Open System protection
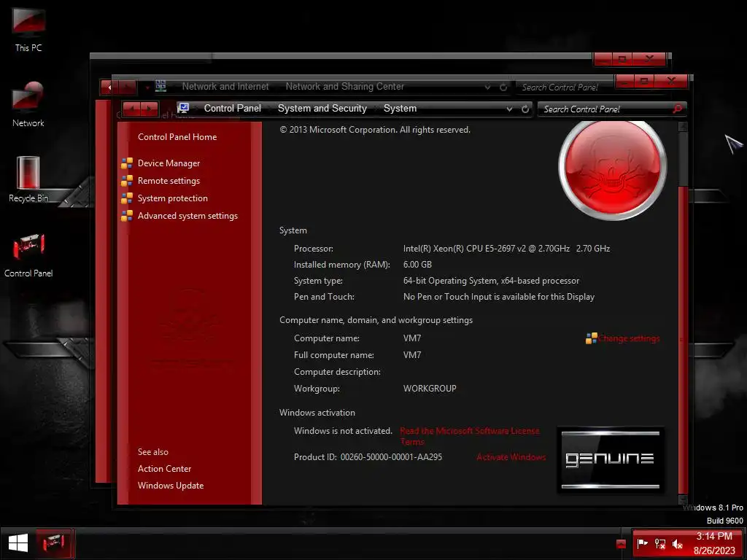 [x=172, y=198]
